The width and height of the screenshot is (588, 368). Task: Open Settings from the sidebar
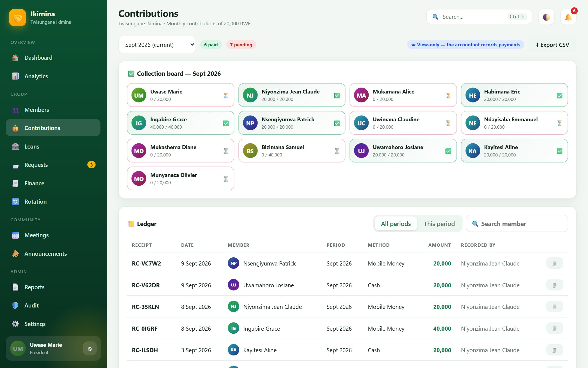tap(53, 324)
